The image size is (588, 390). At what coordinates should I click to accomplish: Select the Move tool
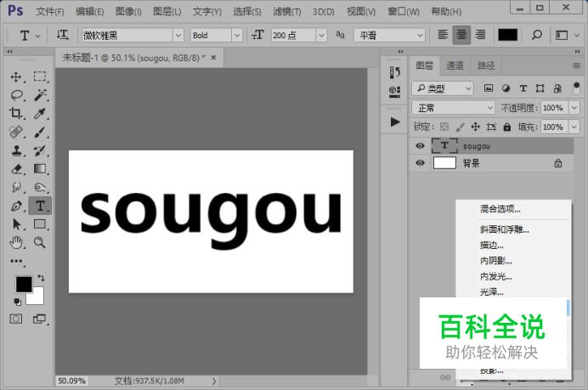[16, 76]
